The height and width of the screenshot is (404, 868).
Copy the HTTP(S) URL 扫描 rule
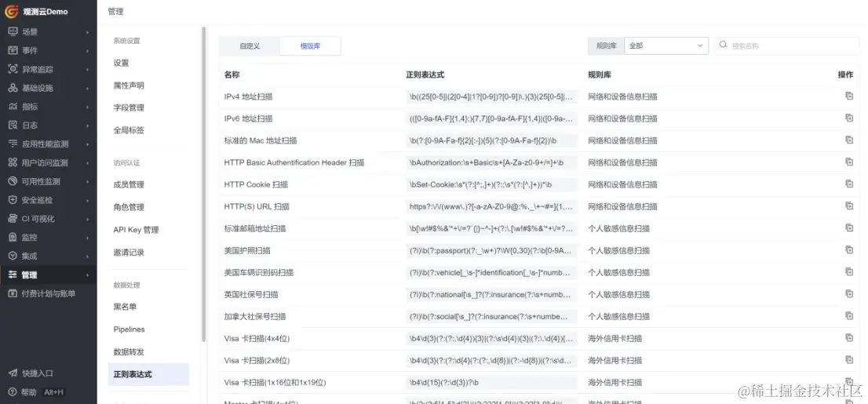849,206
